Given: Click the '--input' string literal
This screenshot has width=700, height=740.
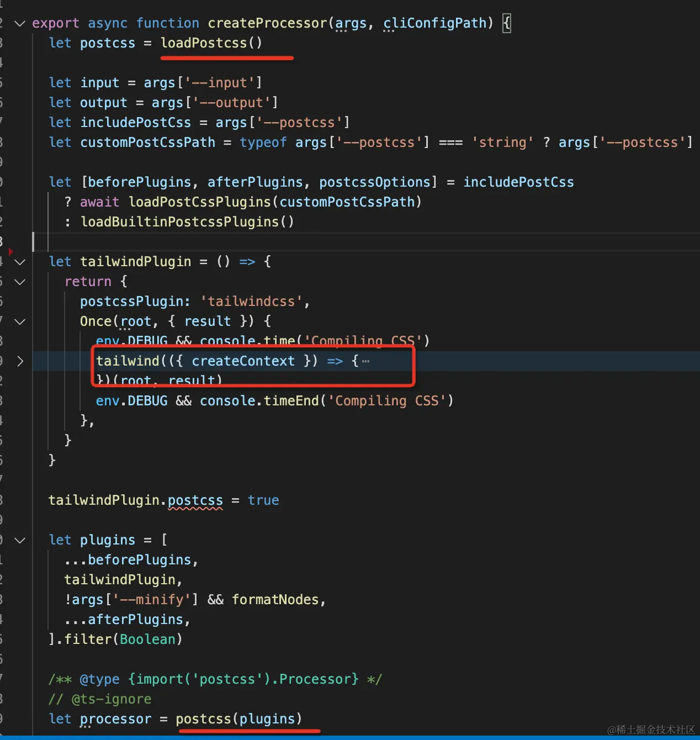Looking at the screenshot, I should (x=219, y=83).
